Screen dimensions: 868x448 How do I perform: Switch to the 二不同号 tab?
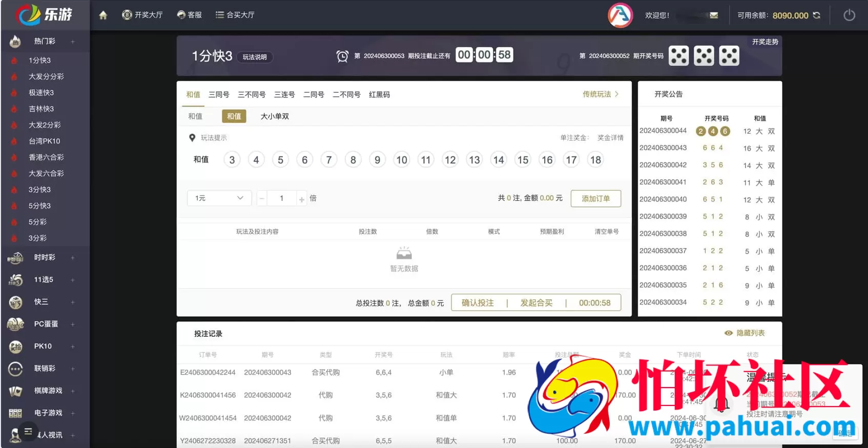click(346, 95)
